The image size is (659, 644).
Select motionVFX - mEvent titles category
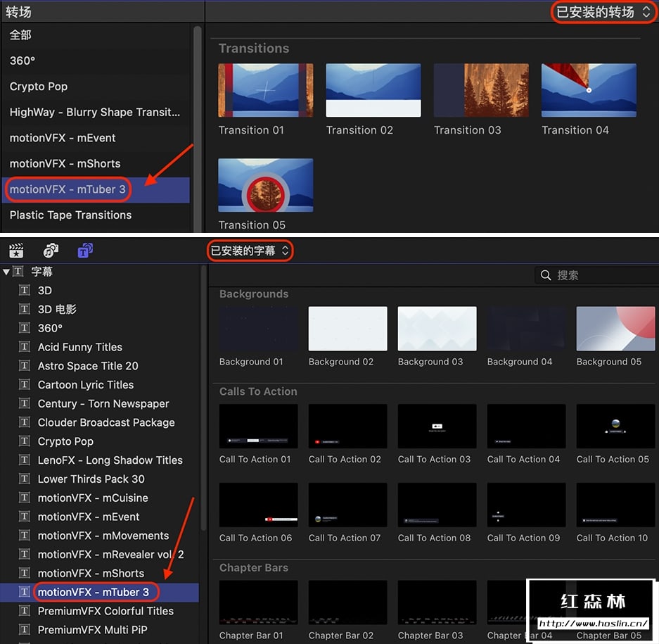pyautogui.click(x=100, y=517)
